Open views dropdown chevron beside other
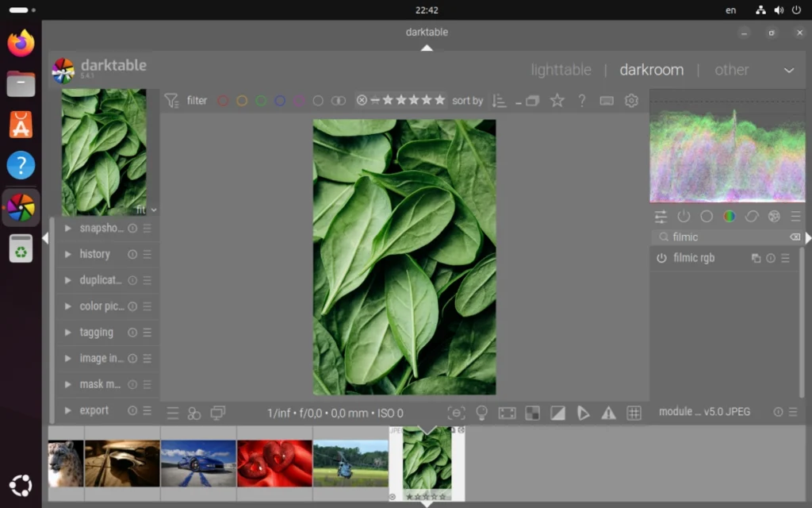812x508 pixels. click(789, 70)
